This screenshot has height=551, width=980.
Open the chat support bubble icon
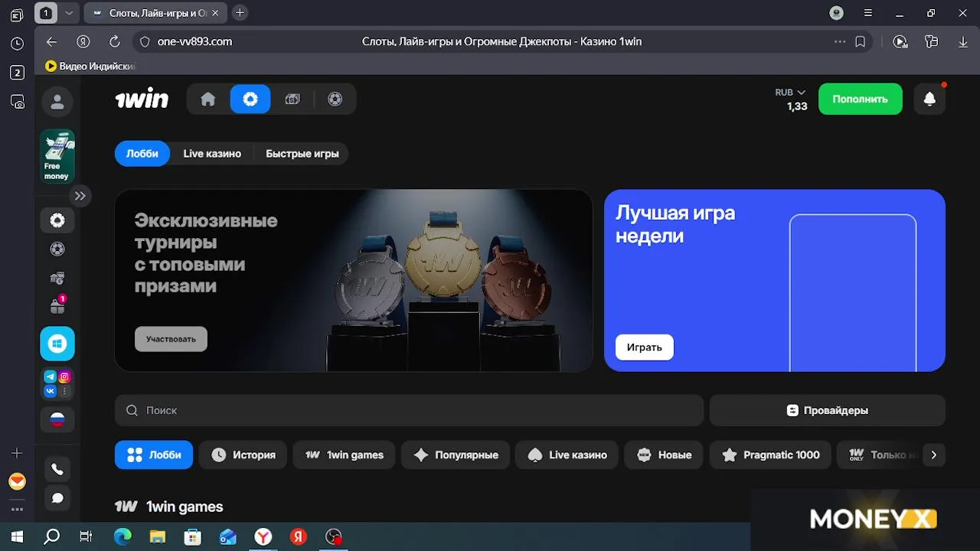click(x=57, y=498)
